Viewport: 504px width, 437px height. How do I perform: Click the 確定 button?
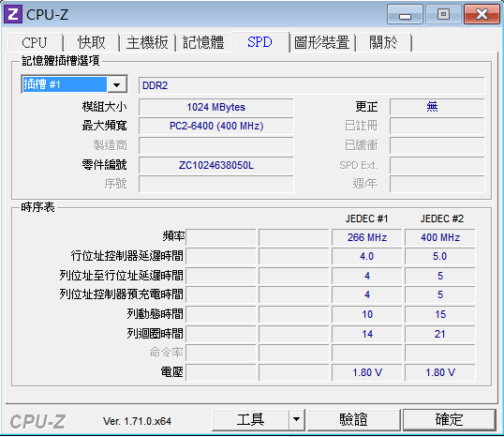tap(449, 419)
